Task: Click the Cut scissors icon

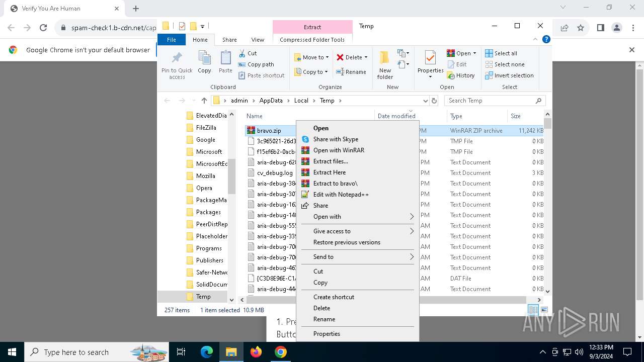Action: point(242,53)
